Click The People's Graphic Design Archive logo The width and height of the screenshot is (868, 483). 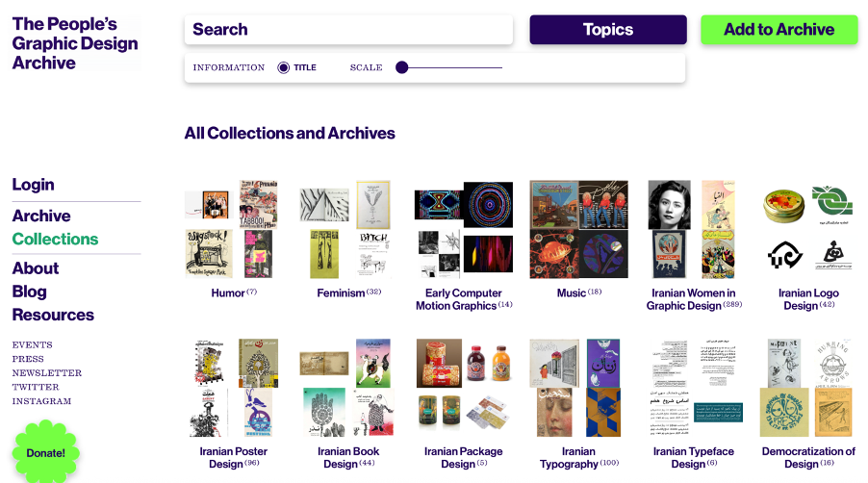(75, 43)
